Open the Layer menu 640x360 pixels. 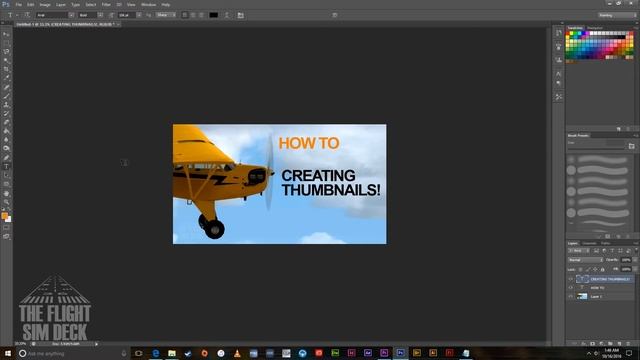61,4
